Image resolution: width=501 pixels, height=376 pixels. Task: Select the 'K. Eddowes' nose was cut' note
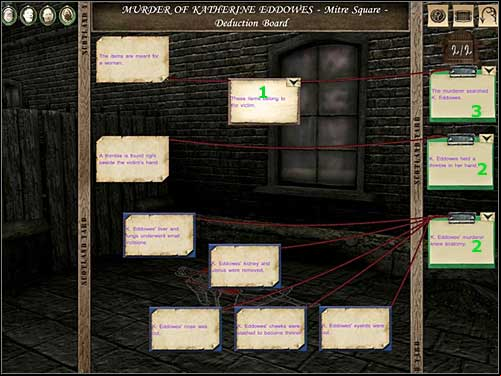[x=185, y=329]
